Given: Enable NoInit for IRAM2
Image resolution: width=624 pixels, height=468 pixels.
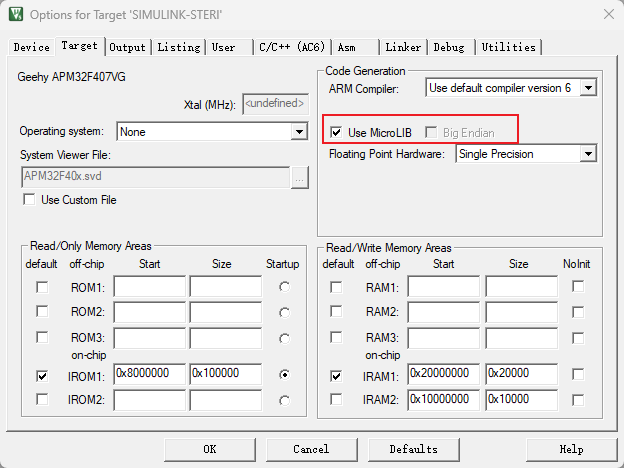Looking at the screenshot, I should pos(578,400).
